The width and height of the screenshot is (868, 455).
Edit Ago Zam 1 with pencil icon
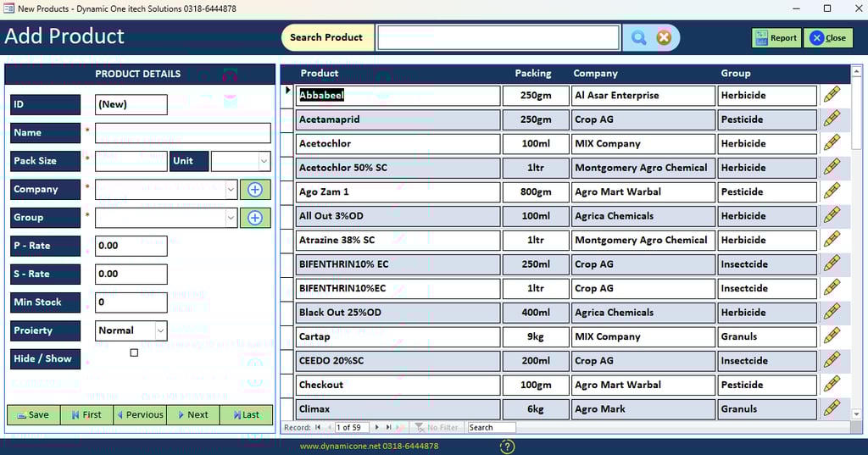click(x=832, y=191)
